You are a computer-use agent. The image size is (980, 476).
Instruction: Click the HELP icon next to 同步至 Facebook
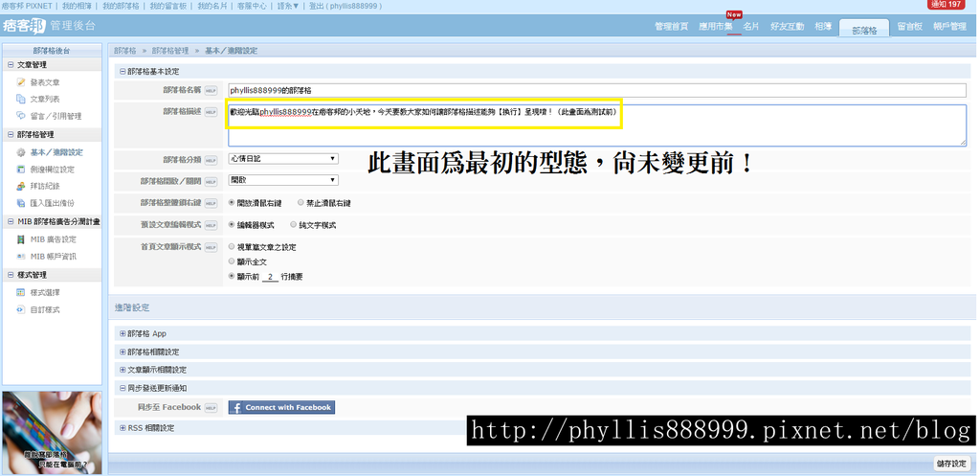click(211, 408)
